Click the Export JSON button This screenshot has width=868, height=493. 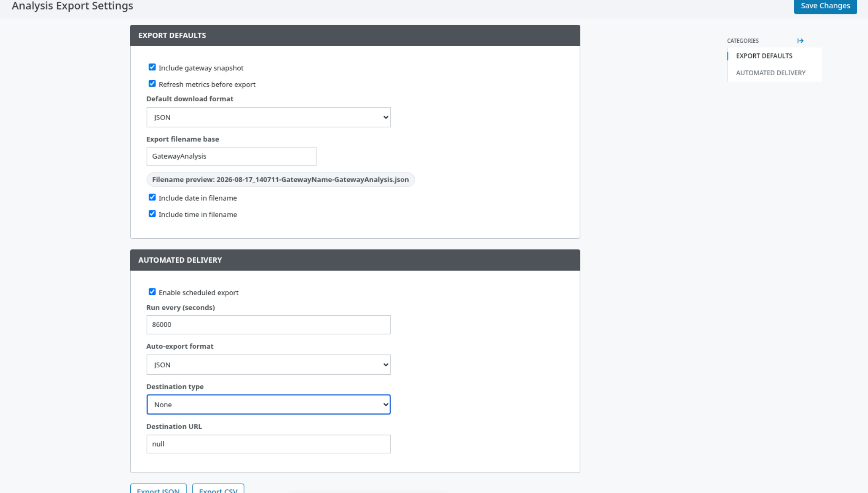pos(158,489)
